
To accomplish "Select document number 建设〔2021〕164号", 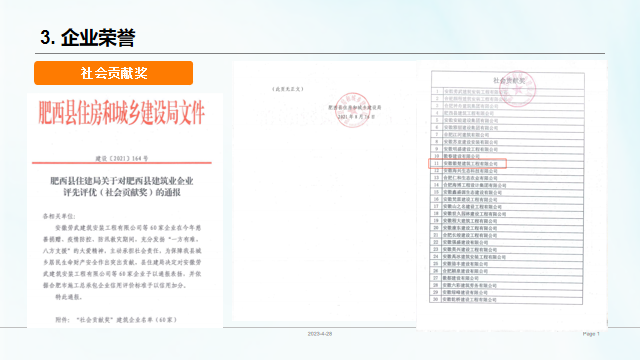I will (122, 158).
